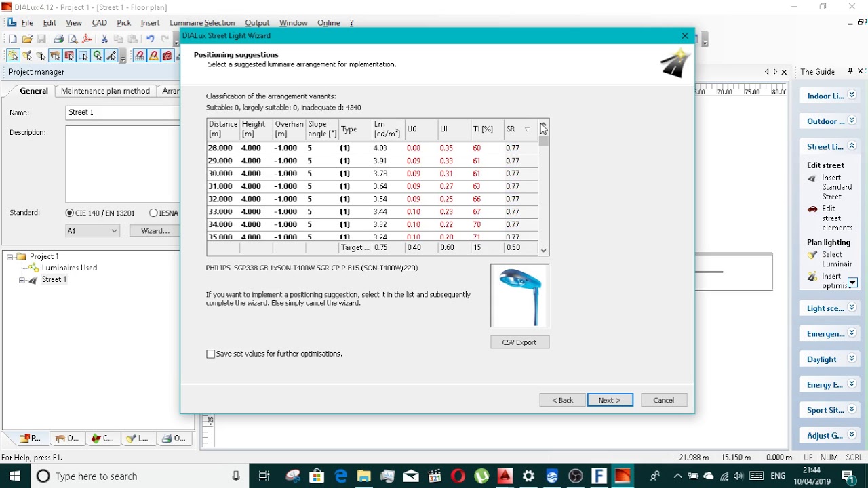Expand the Light scenes guide section

(x=852, y=308)
